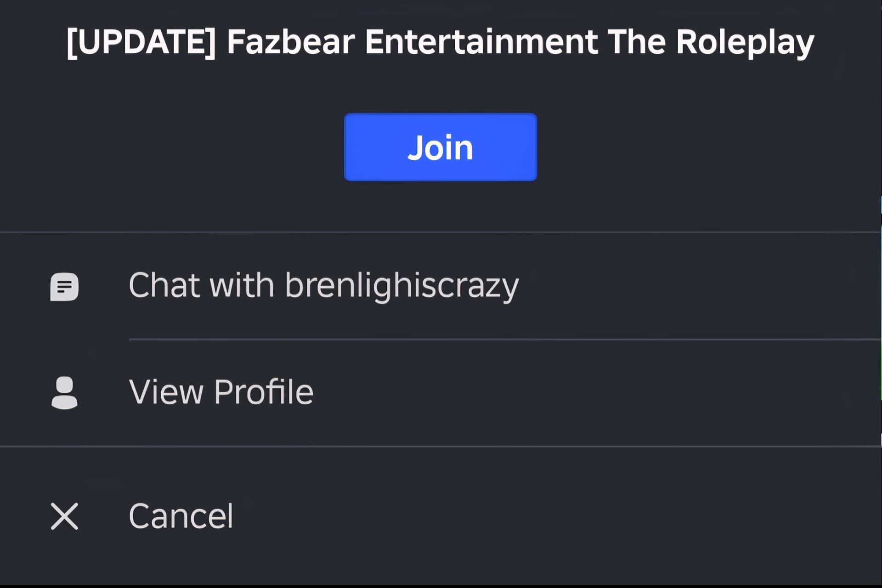Click the "View Profile" label text
882x588 pixels.
pos(221,392)
